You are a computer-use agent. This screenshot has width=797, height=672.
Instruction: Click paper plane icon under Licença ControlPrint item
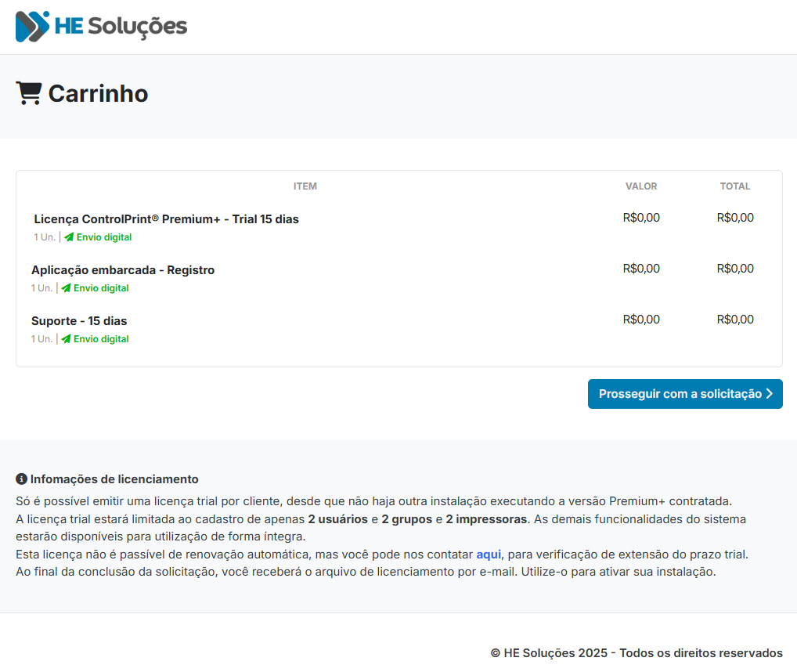(69, 237)
